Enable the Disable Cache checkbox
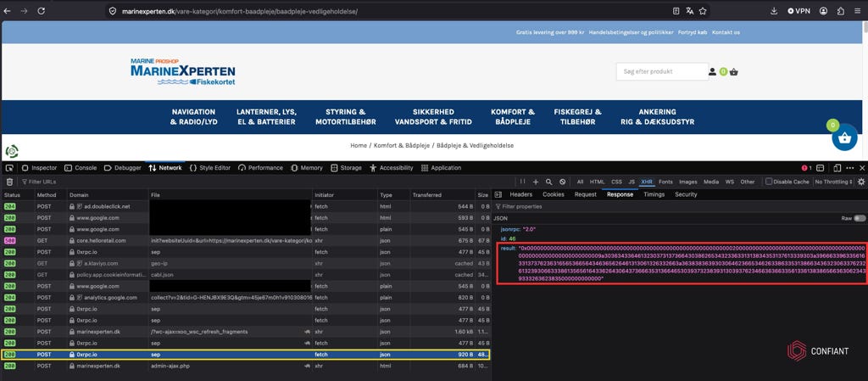Image resolution: width=868 pixels, height=381 pixels. (768, 182)
